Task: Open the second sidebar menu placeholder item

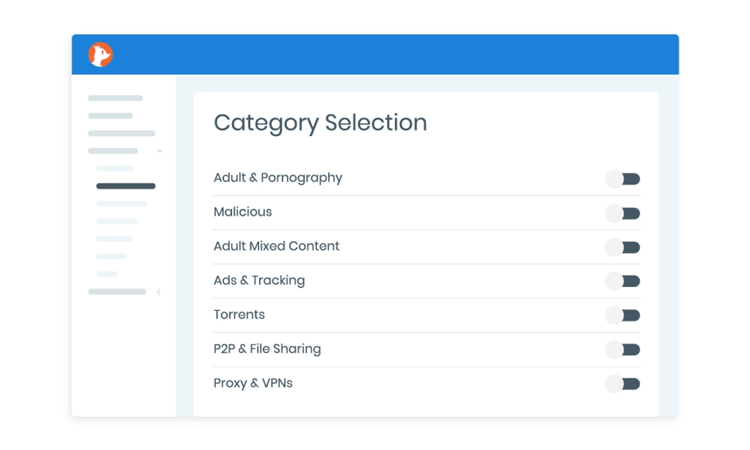Action: (110, 116)
